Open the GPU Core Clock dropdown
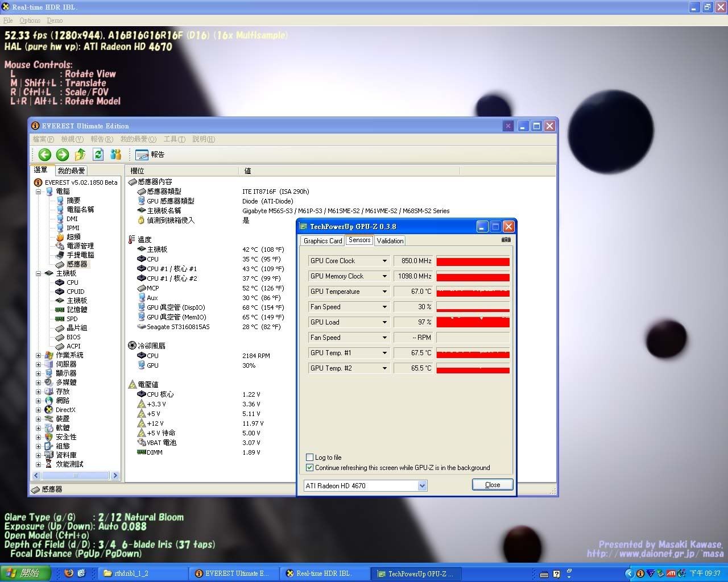The height and width of the screenshot is (582, 728). click(384, 261)
